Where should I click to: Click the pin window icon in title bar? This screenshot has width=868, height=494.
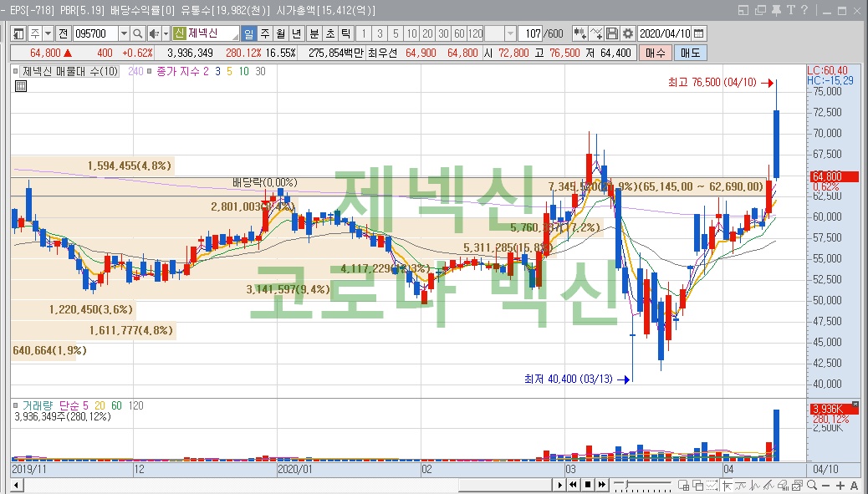click(776, 10)
